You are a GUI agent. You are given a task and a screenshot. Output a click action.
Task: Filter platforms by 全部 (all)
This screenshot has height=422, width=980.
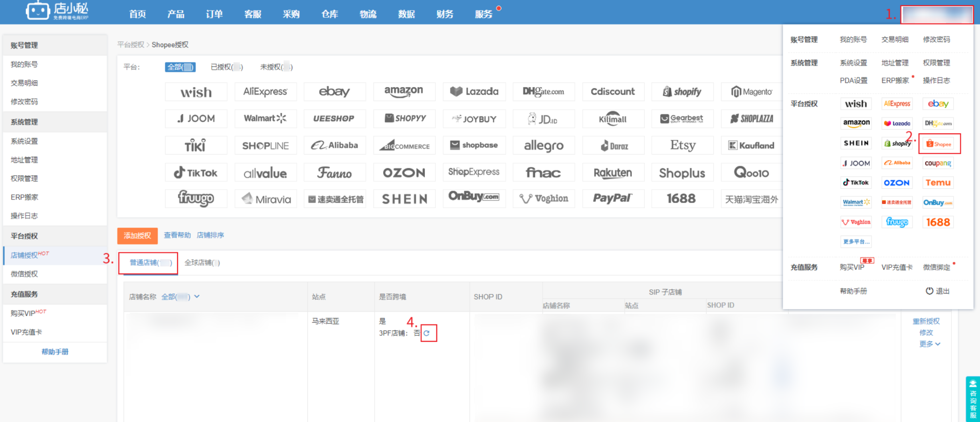tap(180, 67)
